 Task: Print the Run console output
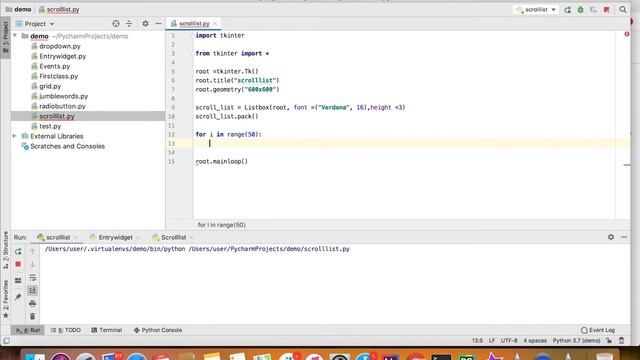[x=33, y=303]
